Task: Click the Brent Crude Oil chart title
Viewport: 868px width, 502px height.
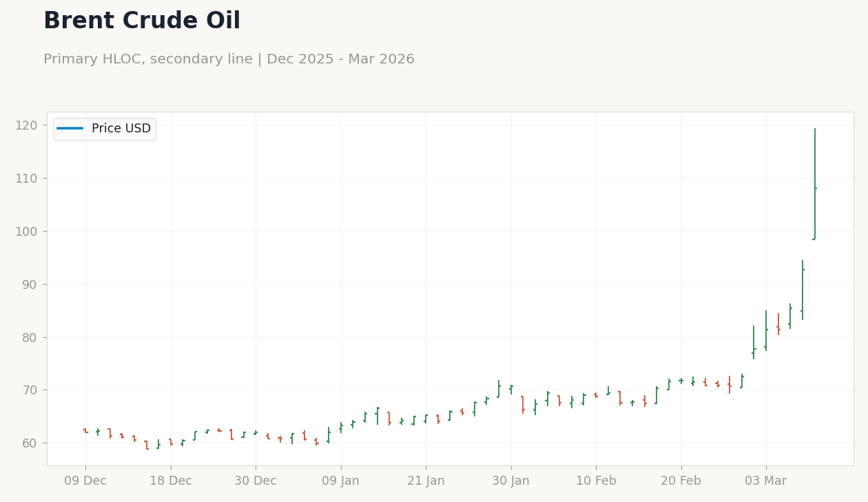Action: (142, 21)
